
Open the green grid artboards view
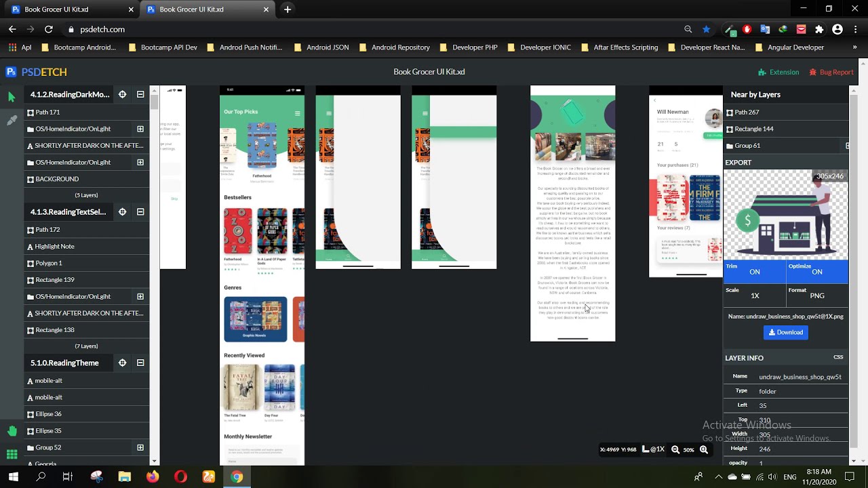tap(12, 454)
